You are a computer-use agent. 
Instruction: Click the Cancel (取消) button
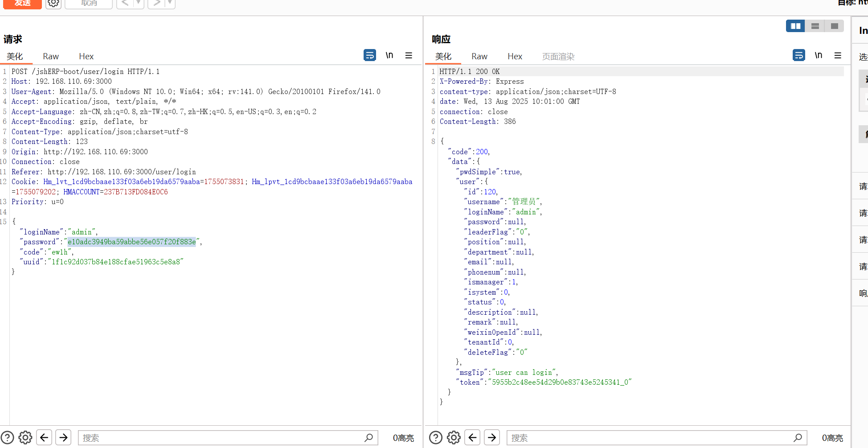[x=89, y=4]
